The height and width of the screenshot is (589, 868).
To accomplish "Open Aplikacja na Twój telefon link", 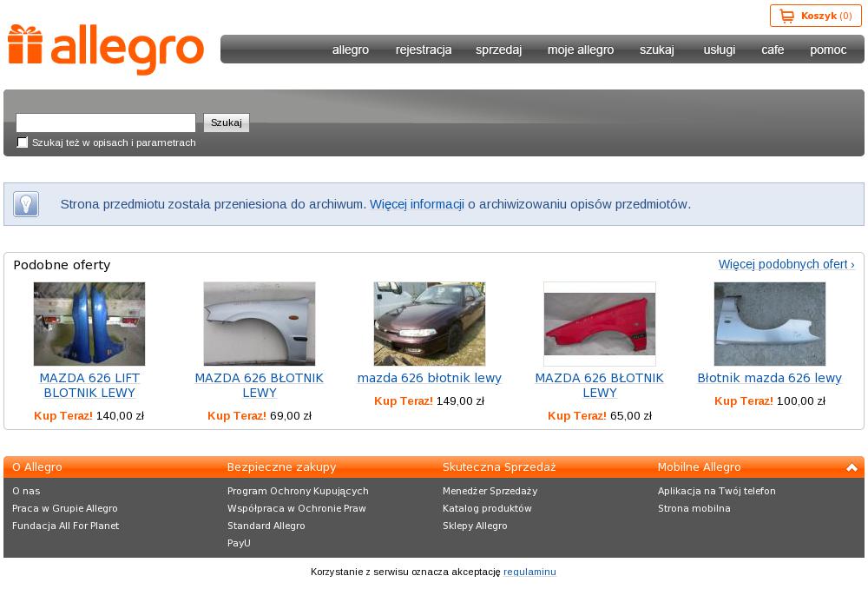I will click(717, 491).
